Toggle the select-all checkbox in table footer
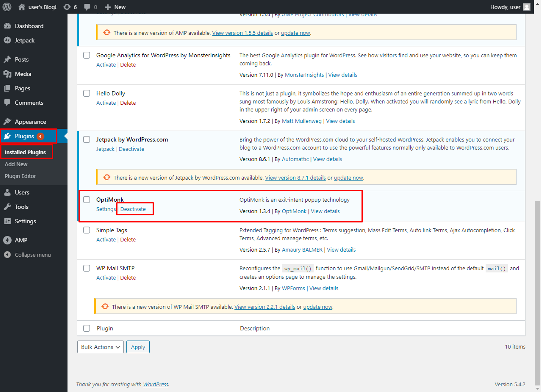The height and width of the screenshot is (392, 541). point(87,328)
